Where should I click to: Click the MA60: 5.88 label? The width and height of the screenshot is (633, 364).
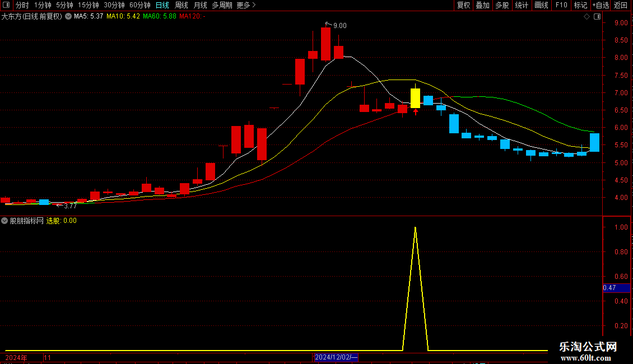(160, 17)
